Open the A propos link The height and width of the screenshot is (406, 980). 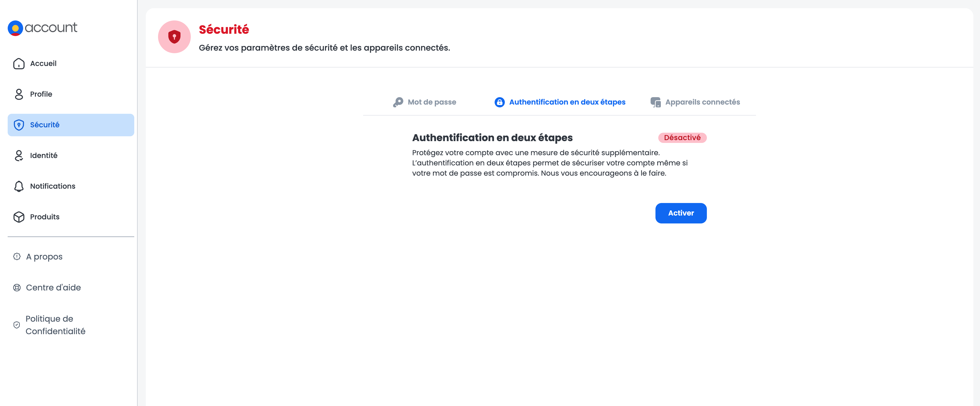pyautogui.click(x=44, y=257)
